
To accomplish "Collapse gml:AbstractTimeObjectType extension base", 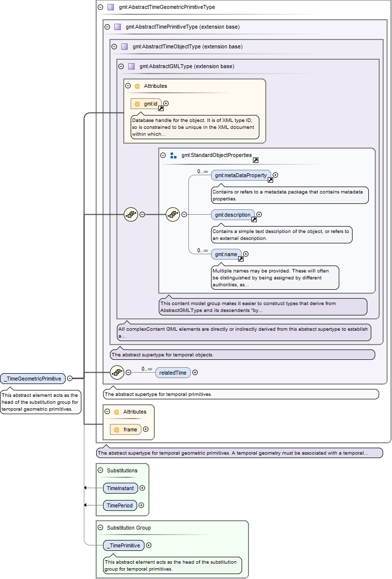I will click(x=114, y=46).
